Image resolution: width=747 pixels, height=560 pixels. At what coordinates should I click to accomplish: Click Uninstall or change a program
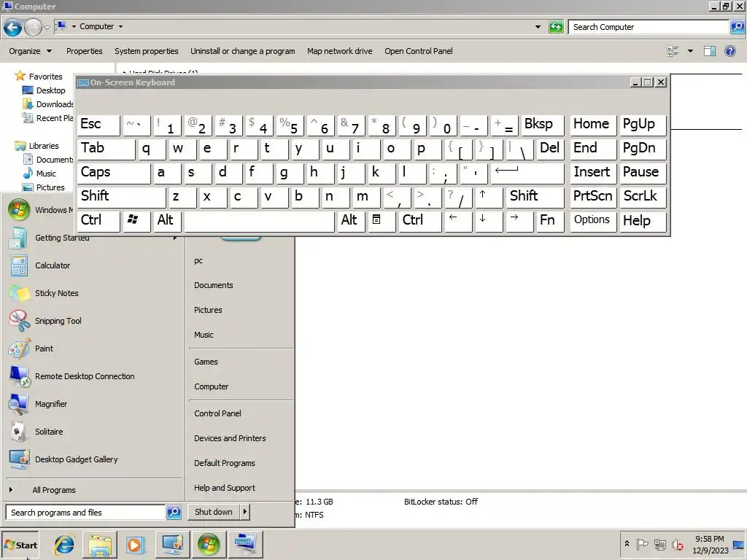tap(242, 51)
